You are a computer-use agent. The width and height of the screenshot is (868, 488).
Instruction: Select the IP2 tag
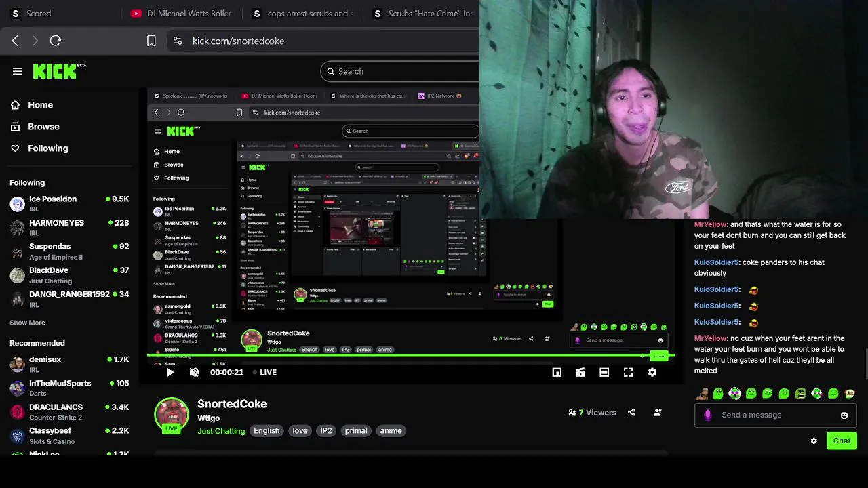tap(326, 431)
